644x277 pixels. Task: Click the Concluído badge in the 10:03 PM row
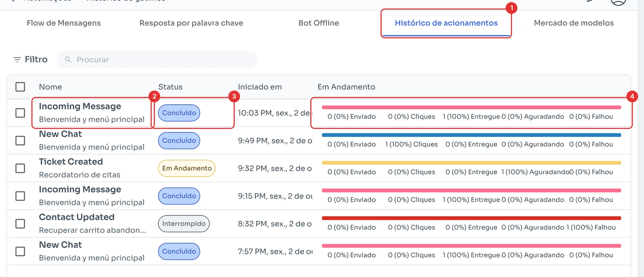pos(179,113)
